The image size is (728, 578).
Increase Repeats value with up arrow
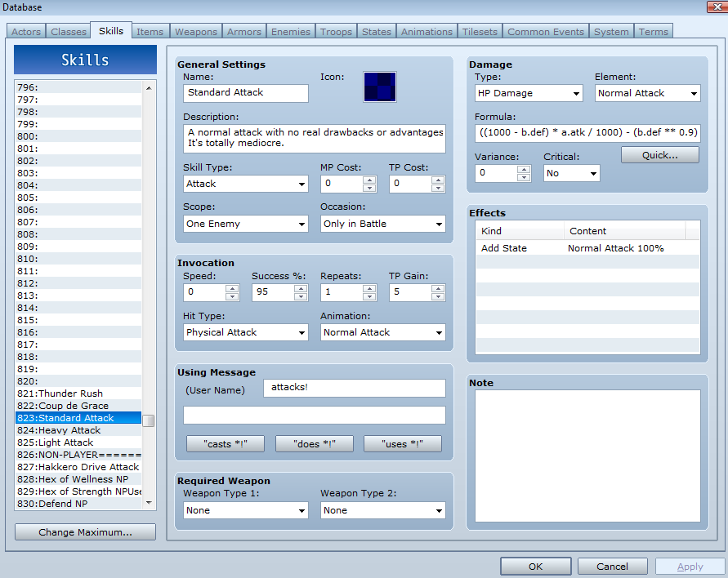coord(369,288)
